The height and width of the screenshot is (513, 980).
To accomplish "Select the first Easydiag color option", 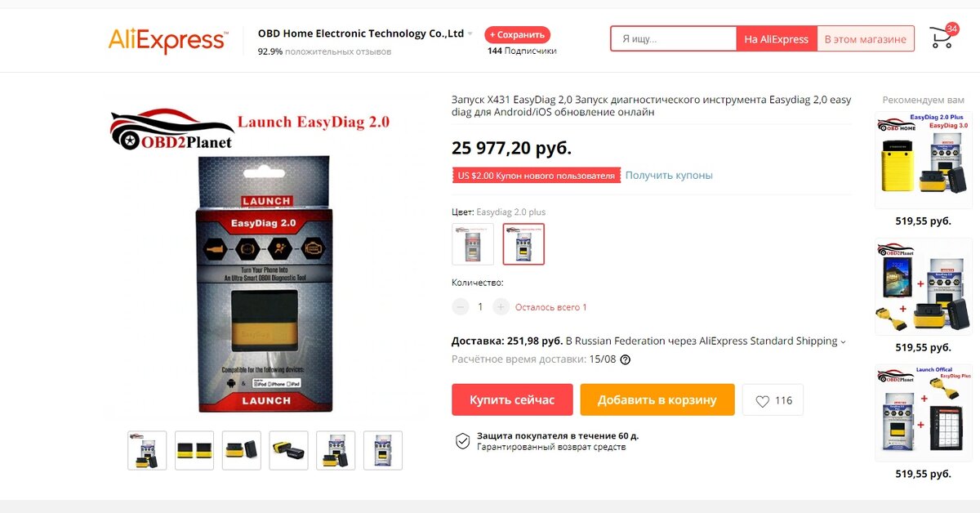I will [473, 244].
